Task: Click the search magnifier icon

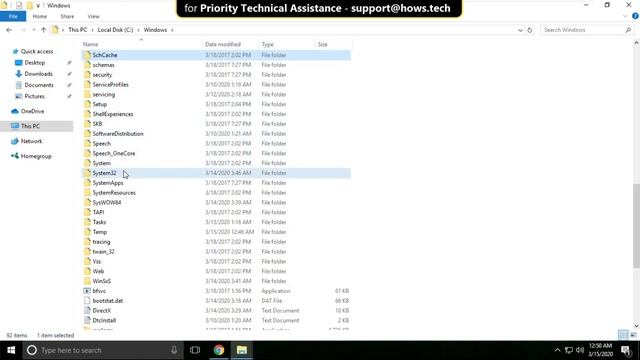Action: 628,30
